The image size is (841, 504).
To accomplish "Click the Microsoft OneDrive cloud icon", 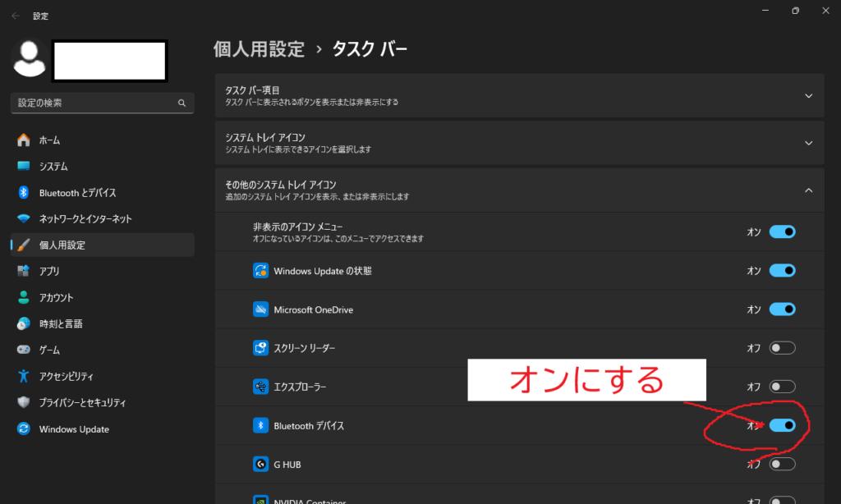I will [261, 309].
